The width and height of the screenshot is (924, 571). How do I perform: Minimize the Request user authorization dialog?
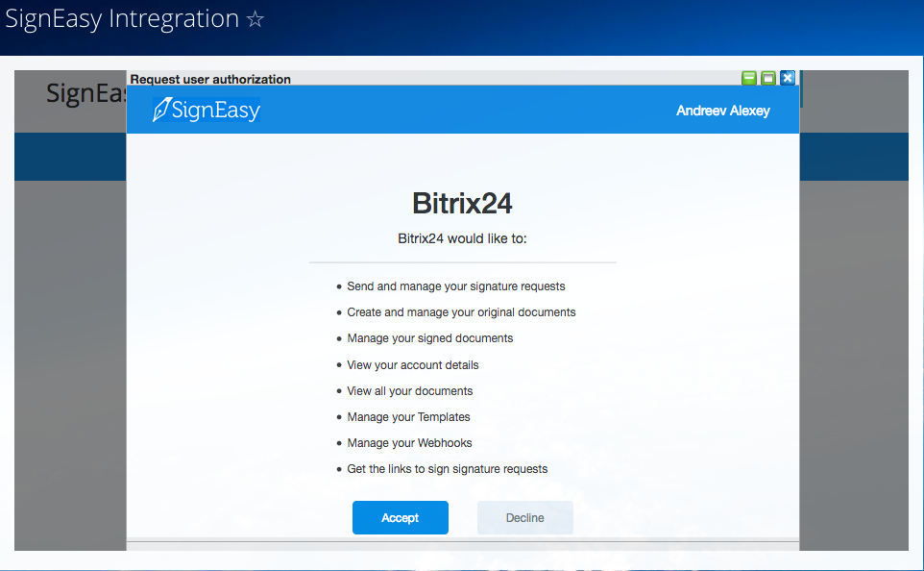(749, 78)
